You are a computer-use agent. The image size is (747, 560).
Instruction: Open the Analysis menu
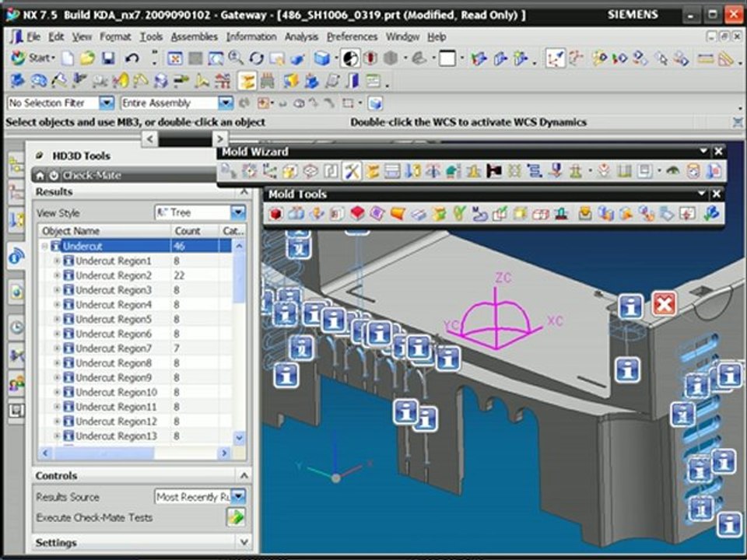[x=301, y=37]
